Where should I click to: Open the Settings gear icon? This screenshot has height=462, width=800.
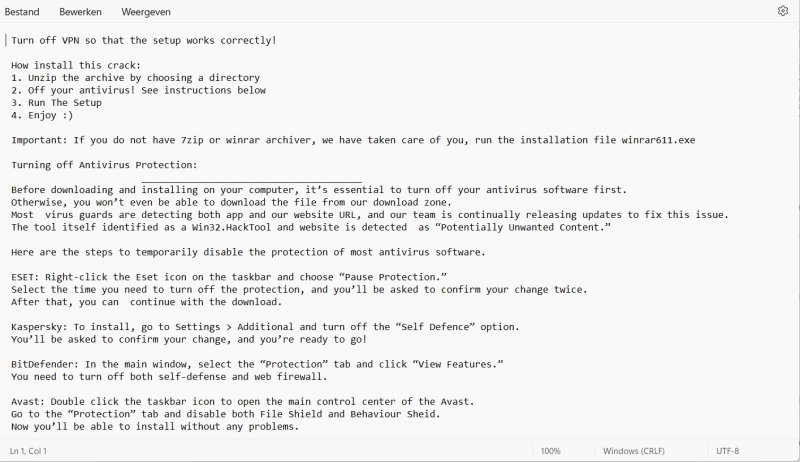783,11
